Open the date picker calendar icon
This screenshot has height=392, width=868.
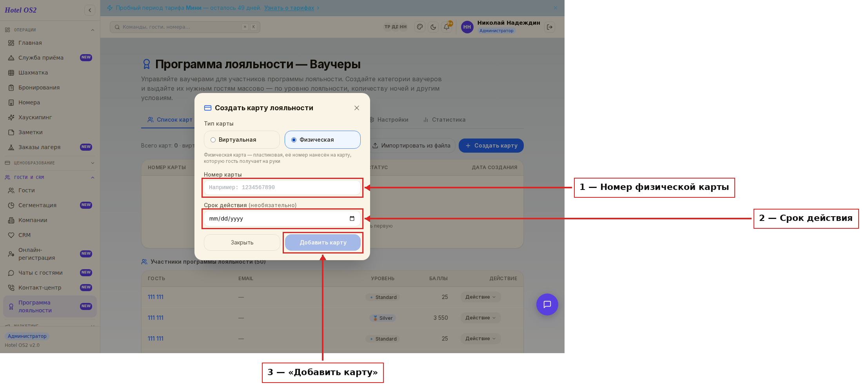[x=352, y=219]
